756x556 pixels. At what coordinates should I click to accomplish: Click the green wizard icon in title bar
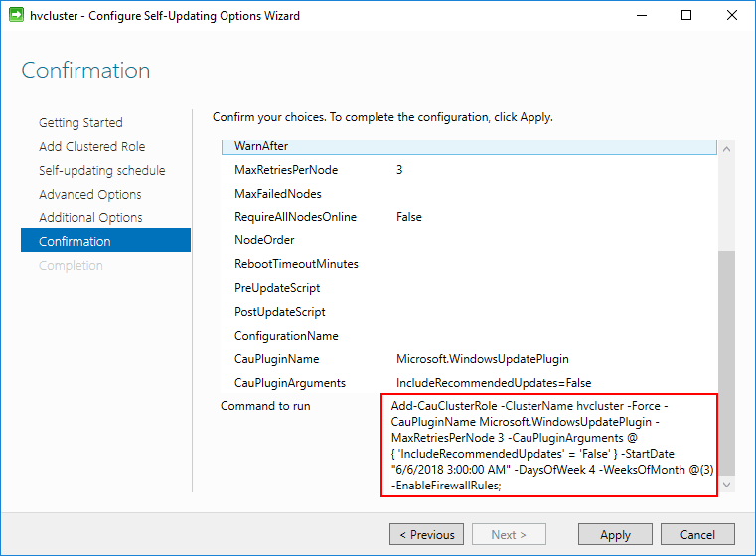17,15
